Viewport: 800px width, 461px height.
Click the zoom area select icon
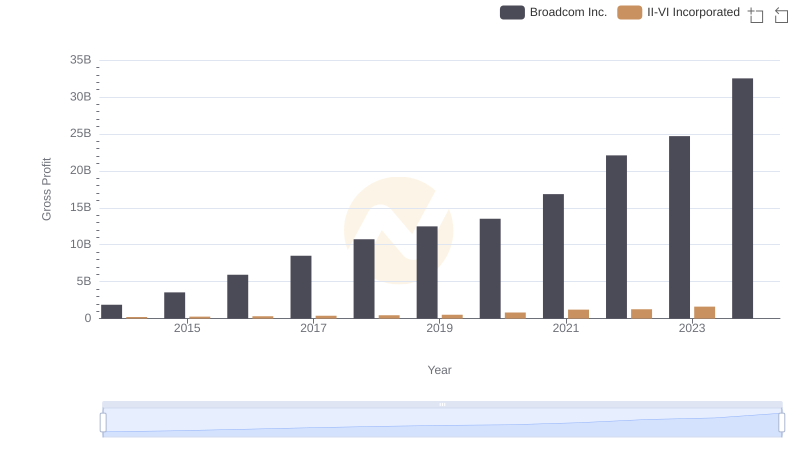point(756,15)
